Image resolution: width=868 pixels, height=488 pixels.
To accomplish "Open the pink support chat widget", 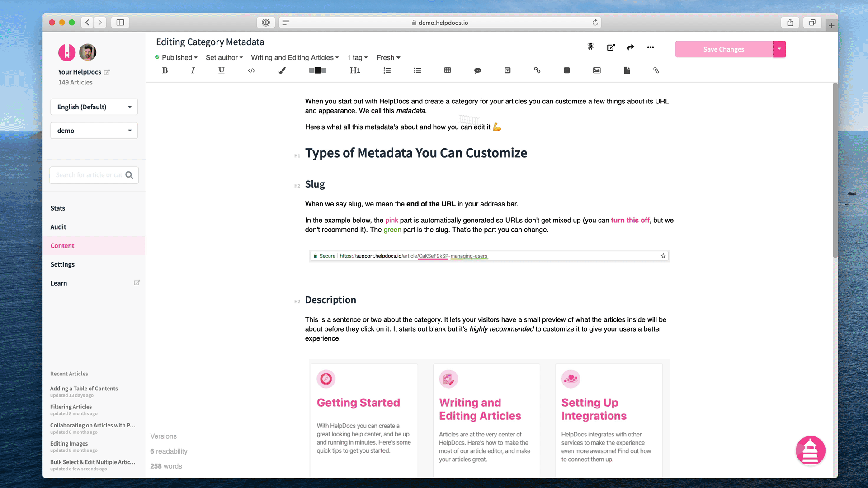I will tap(810, 450).
